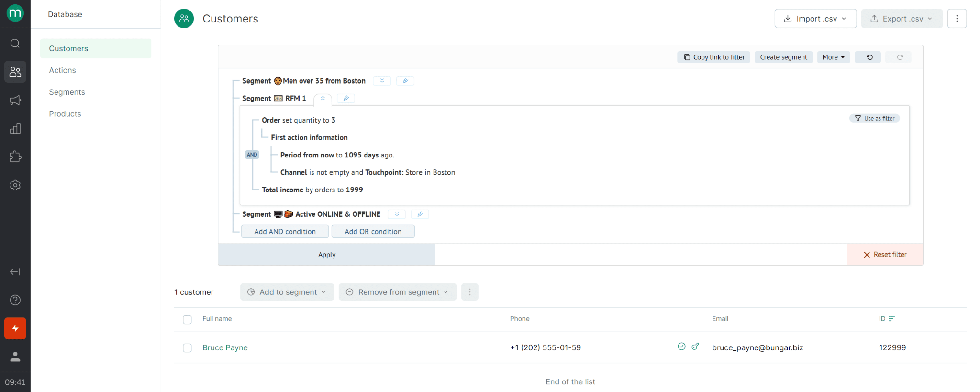Viewport: 980px width, 392px height.
Task: Click Reset filter
Action: click(885, 255)
